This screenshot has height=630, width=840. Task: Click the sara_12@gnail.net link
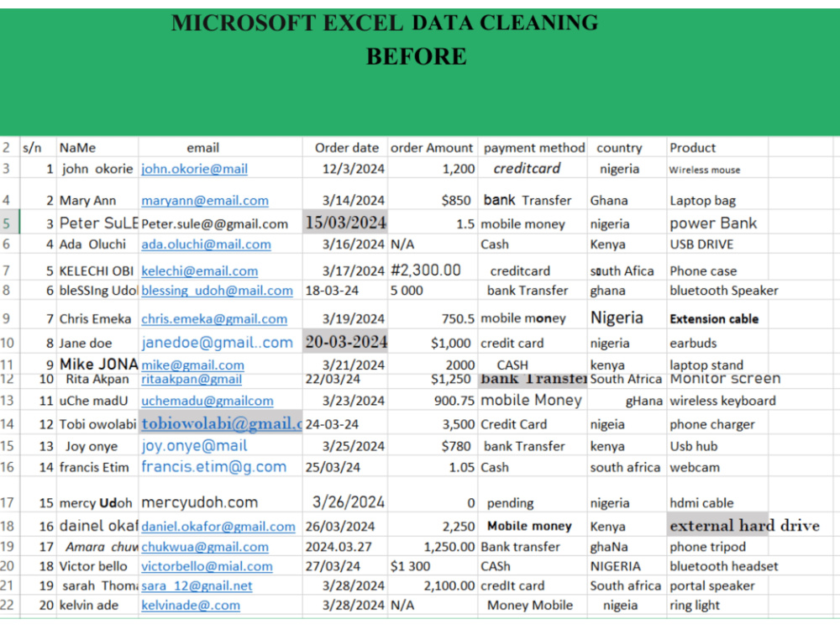tap(197, 585)
